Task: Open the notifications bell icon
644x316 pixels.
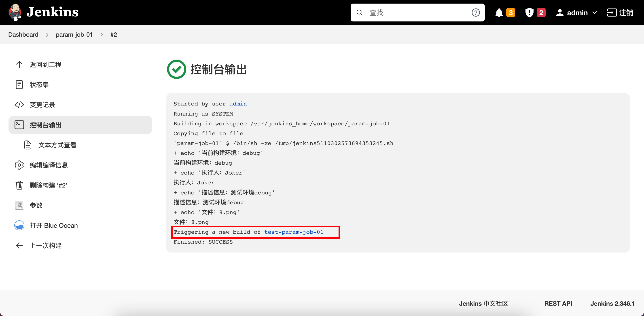Action: click(499, 13)
